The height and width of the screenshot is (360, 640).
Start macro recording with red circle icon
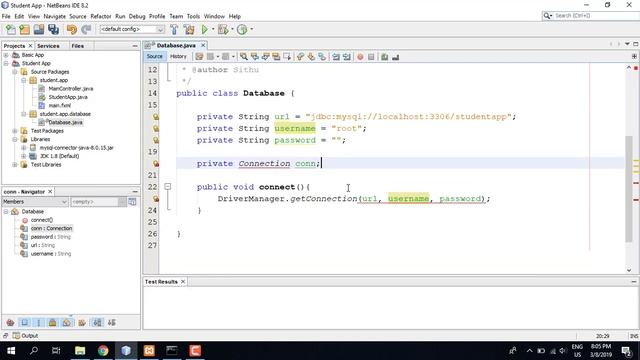pos(360,57)
